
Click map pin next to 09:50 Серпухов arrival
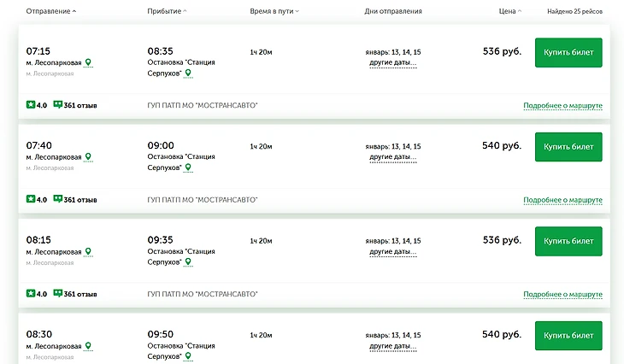point(189,356)
